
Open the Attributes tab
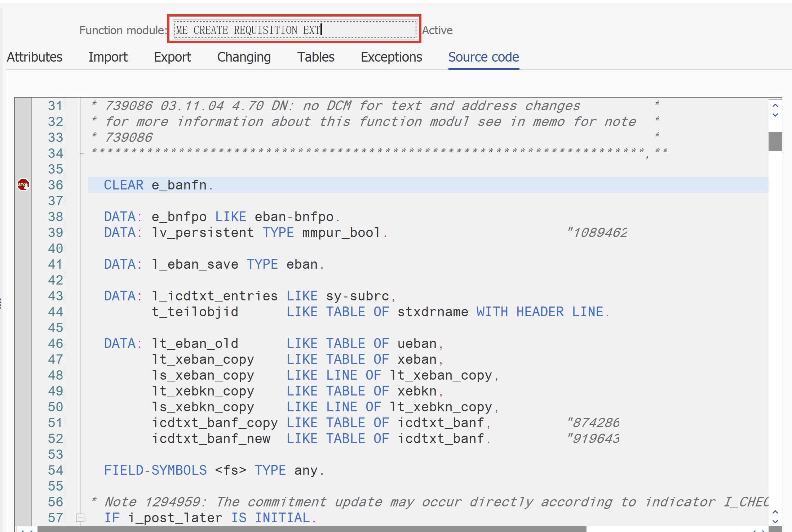click(x=35, y=57)
